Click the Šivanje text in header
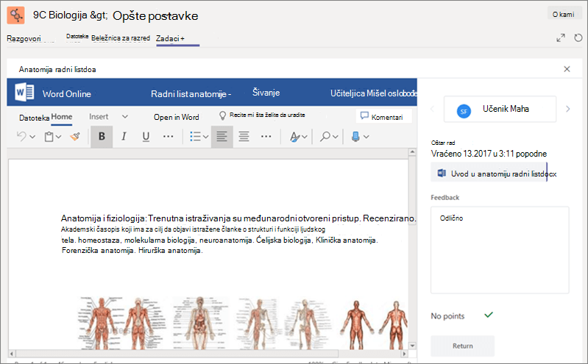Image resolution: width=588 pixels, height=364 pixels. (266, 92)
